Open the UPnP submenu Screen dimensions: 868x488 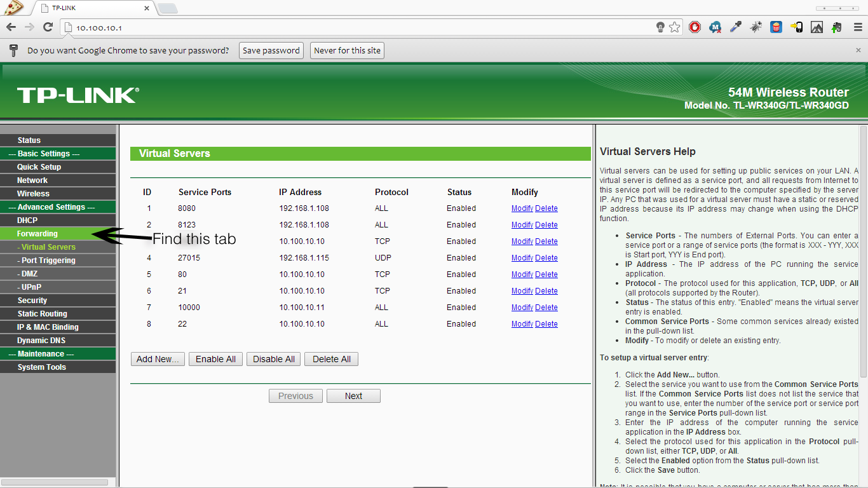pos(58,287)
